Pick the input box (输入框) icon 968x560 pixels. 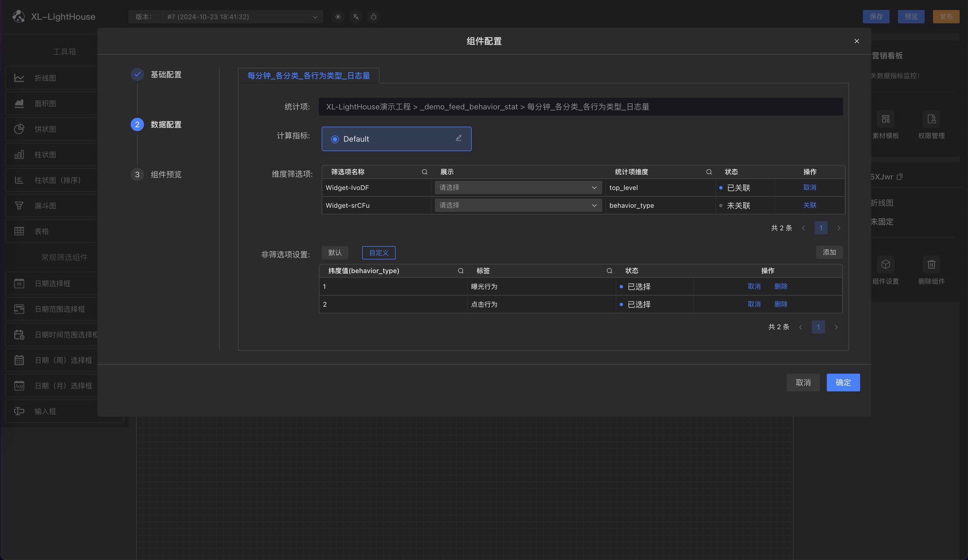[19, 411]
